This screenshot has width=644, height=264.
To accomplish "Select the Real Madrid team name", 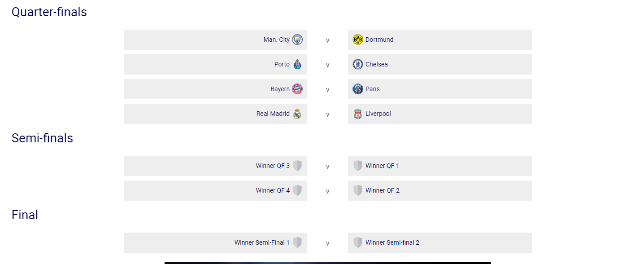I will click(x=273, y=114).
